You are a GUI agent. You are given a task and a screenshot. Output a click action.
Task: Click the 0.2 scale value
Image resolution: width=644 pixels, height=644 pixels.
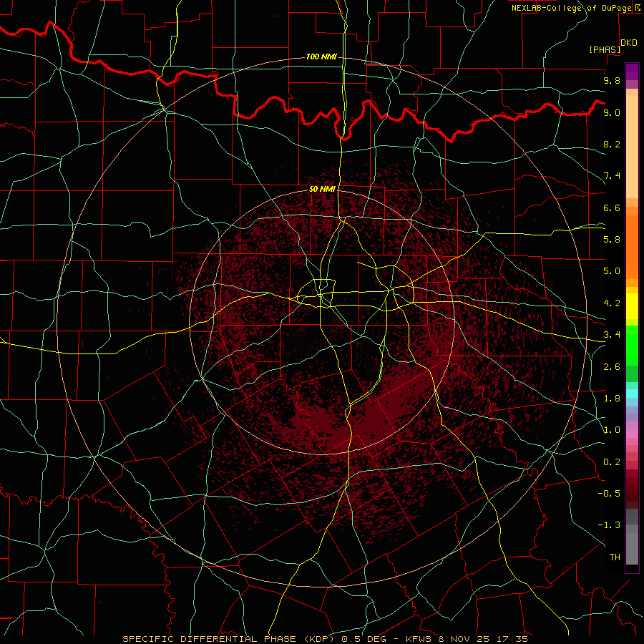tap(612, 462)
